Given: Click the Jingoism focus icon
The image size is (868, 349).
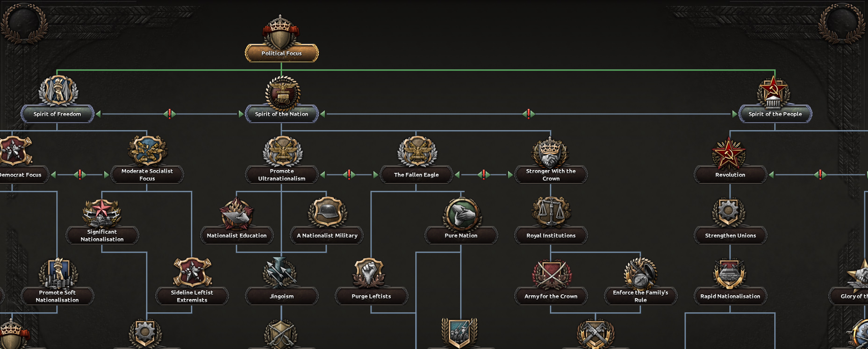Looking at the screenshot, I should 280,273.
